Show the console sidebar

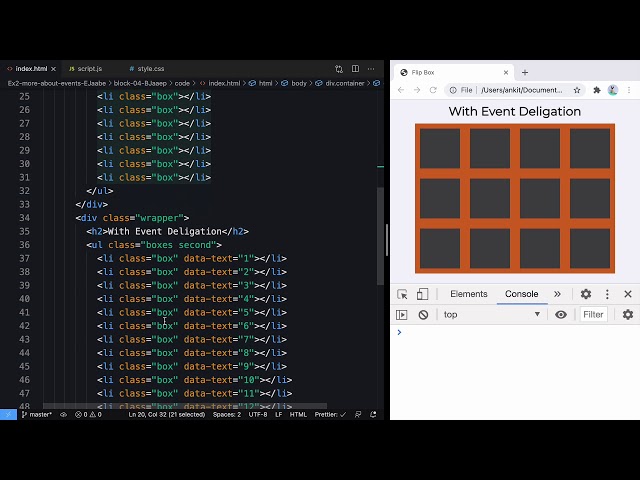[402, 315]
